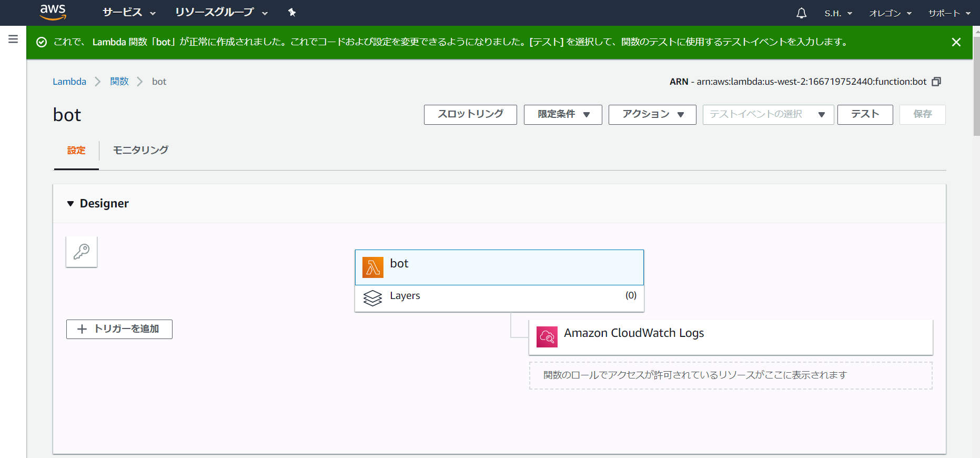Click the スロットリング button

(470, 115)
